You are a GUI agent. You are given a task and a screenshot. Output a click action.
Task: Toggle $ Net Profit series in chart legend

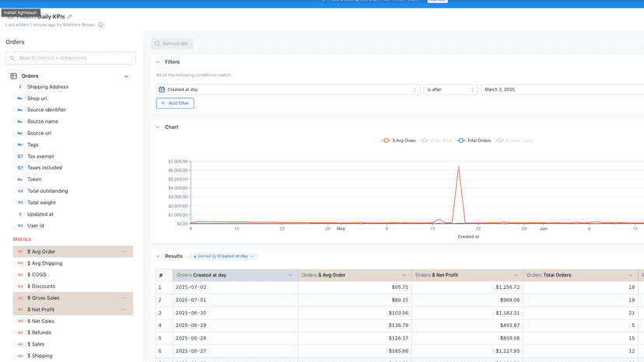click(436, 141)
